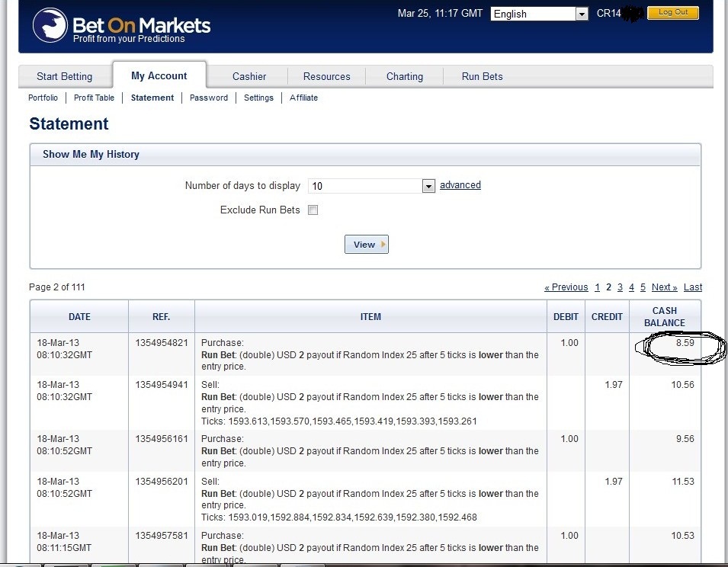Image resolution: width=728 pixels, height=567 pixels.
Task: Open the language dropdown showing English
Action: pos(539,14)
